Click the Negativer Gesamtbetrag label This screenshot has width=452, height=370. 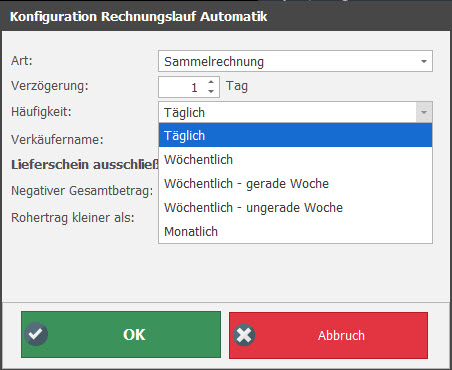(82, 191)
